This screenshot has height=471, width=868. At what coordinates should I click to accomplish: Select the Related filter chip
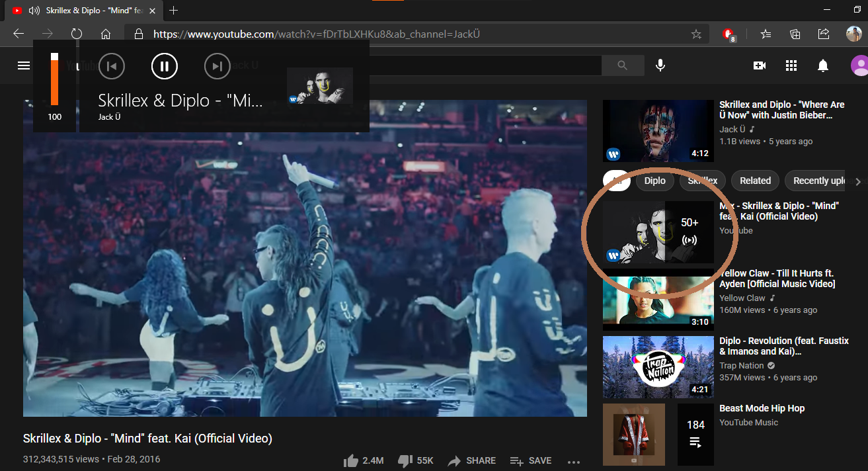click(x=755, y=181)
